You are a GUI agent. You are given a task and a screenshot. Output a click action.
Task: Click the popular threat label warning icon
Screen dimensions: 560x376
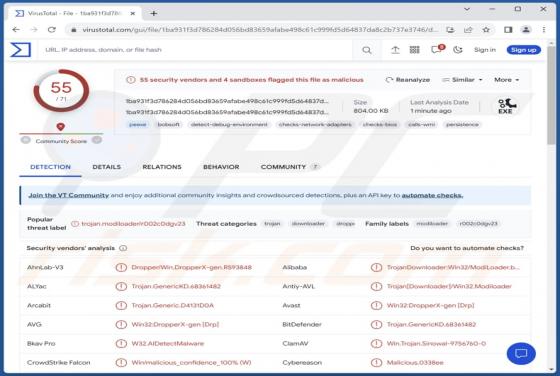75,224
